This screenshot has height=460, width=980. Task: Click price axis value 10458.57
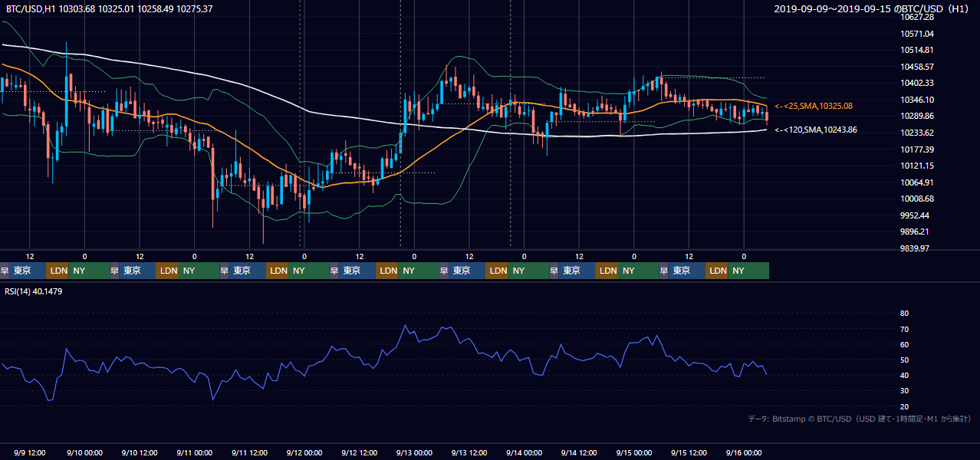pos(917,67)
